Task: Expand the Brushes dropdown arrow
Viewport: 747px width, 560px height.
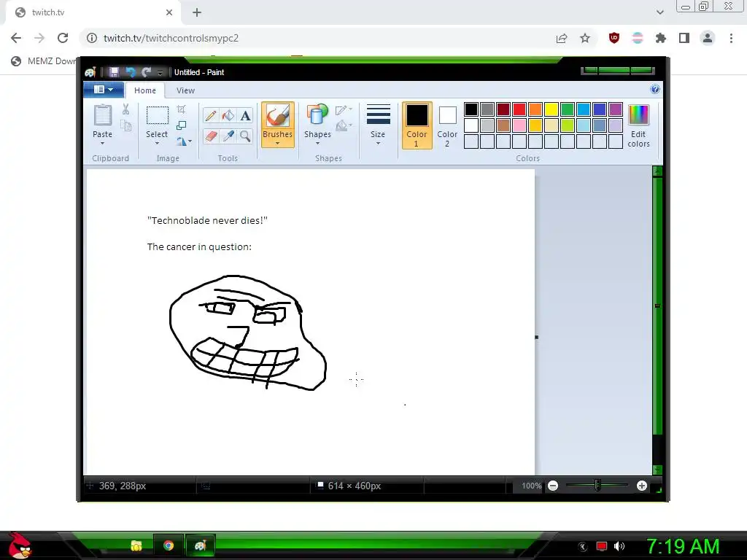Action: [x=277, y=144]
